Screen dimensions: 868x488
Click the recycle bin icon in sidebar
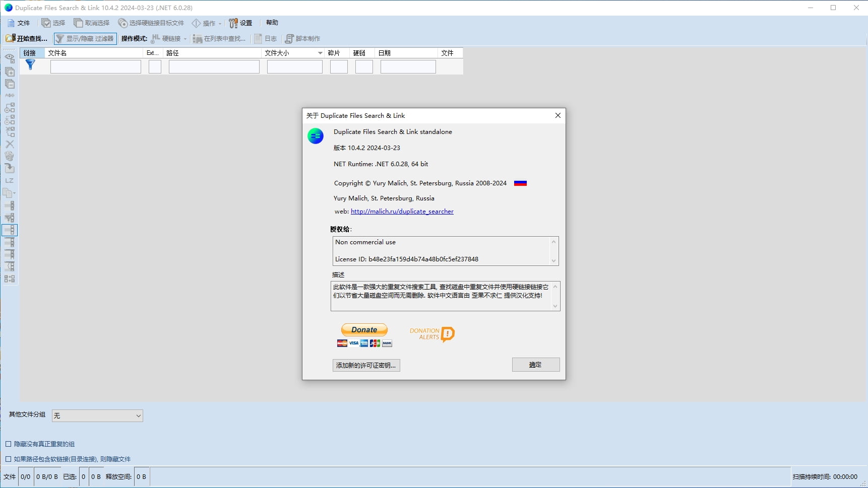tap(10, 156)
